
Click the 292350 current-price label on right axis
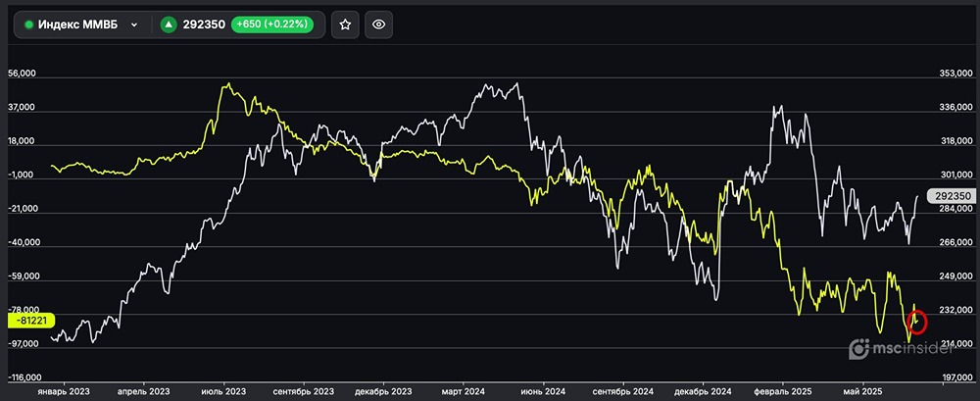(952, 196)
